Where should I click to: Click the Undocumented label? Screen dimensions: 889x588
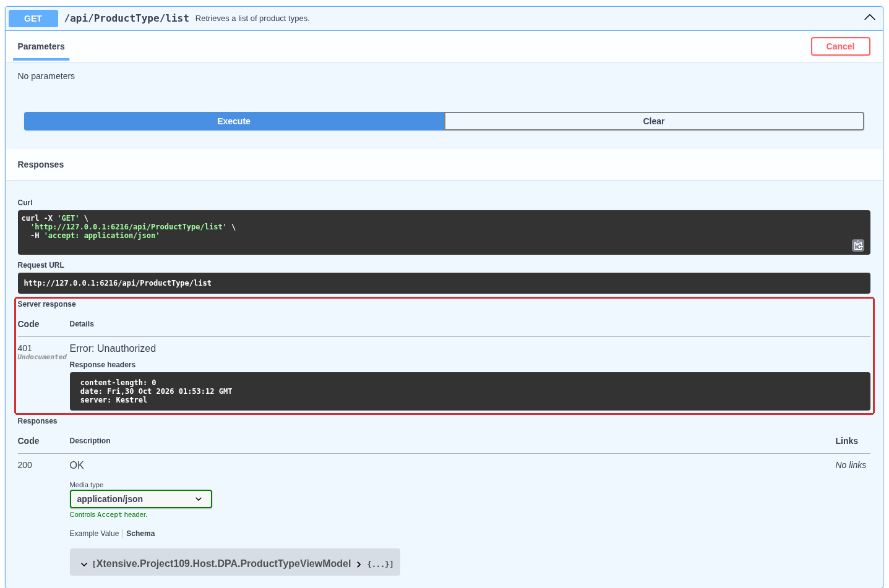point(42,357)
